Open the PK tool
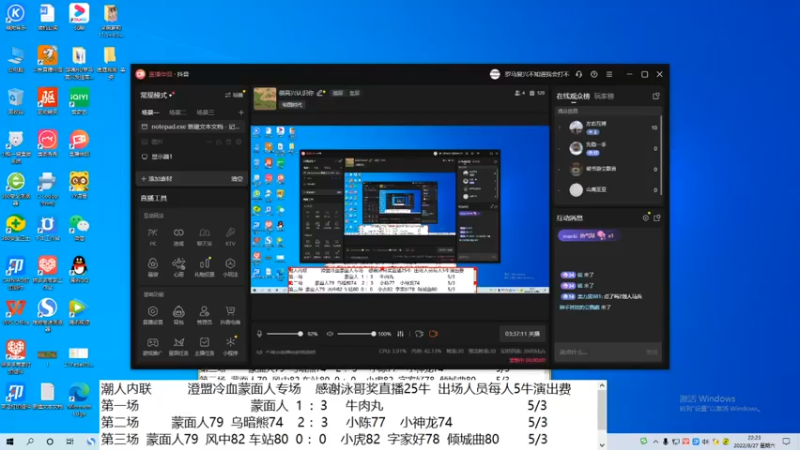 (x=153, y=237)
